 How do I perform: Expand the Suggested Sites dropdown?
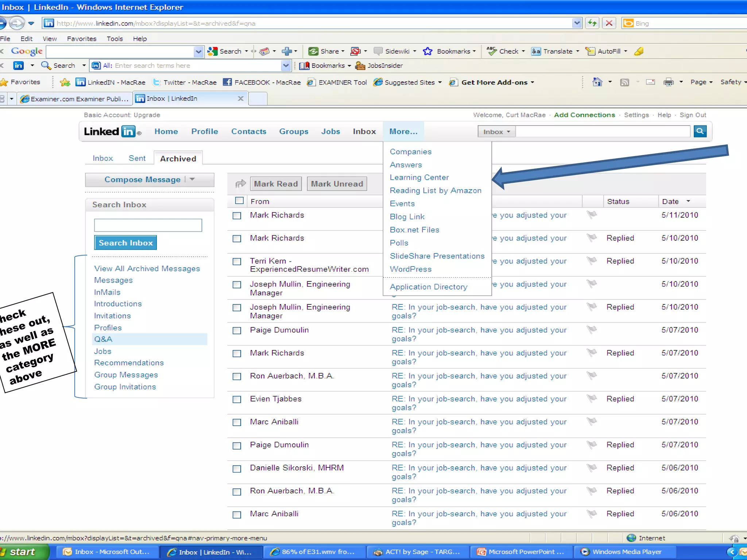pos(440,82)
